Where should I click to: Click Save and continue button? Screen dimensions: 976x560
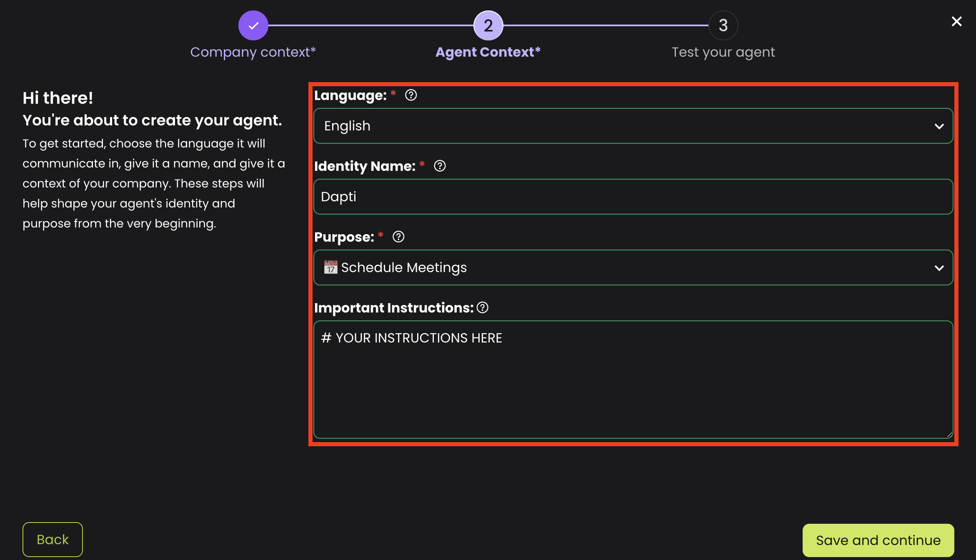point(878,540)
